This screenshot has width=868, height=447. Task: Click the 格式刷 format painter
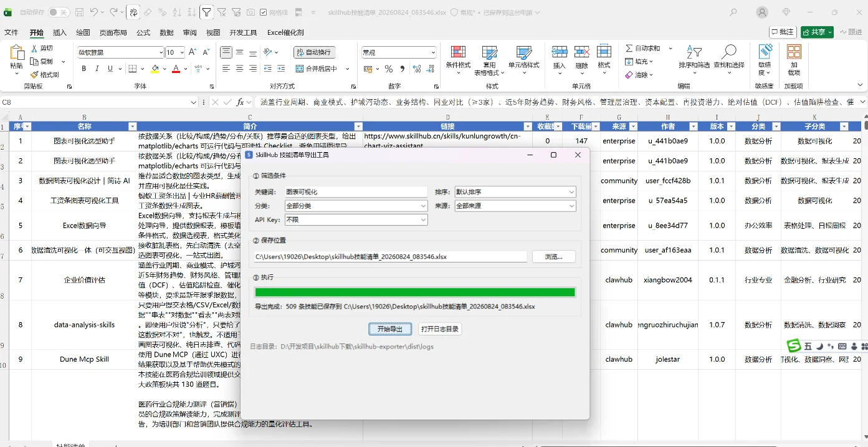pos(44,74)
